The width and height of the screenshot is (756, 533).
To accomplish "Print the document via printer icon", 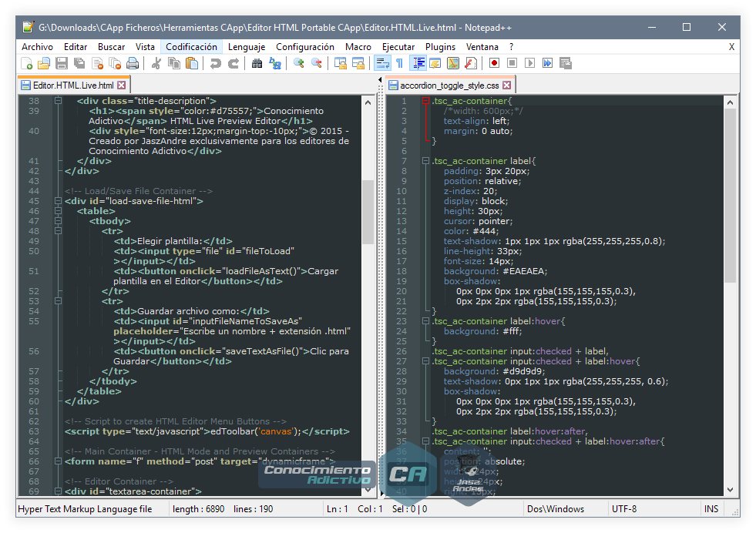I will 131,62.
